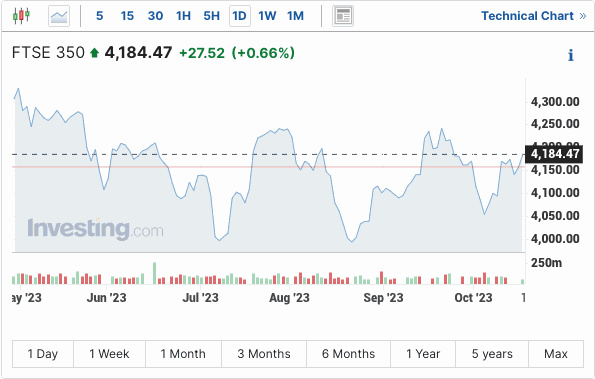Screen dimensions: 595x379
Task: Click the 4,050.00 axis label
Action: pyautogui.click(x=555, y=215)
